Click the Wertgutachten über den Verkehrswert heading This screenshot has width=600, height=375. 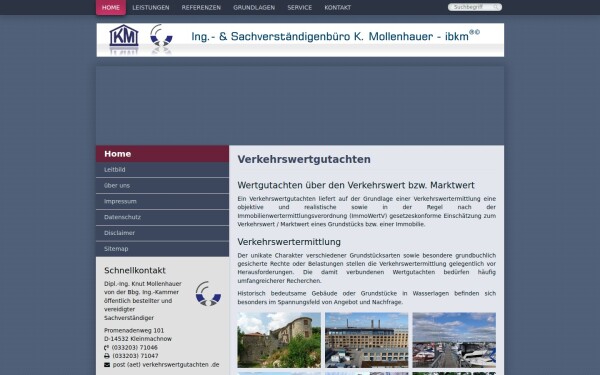coord(356,185)
